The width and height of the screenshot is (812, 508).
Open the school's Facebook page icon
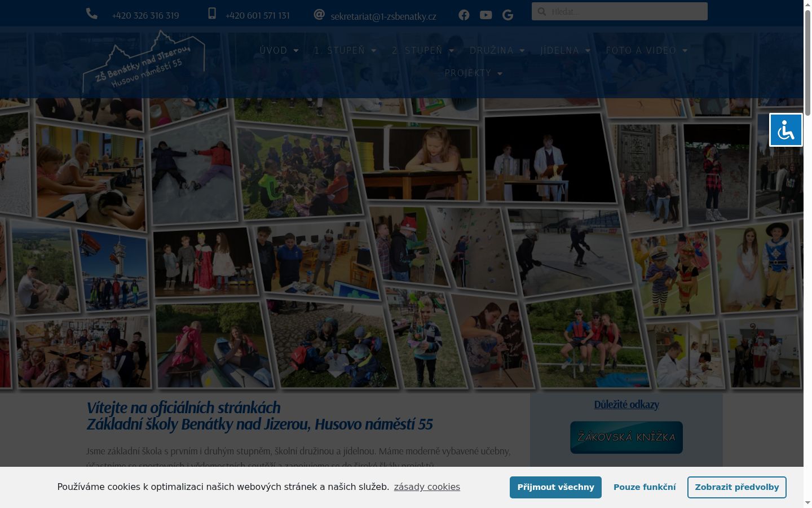pos(464,15)
